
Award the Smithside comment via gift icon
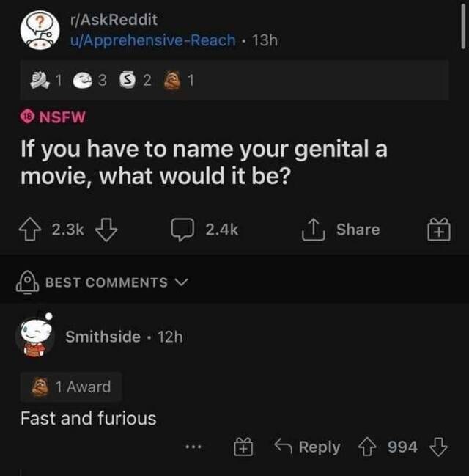(243, 447)
